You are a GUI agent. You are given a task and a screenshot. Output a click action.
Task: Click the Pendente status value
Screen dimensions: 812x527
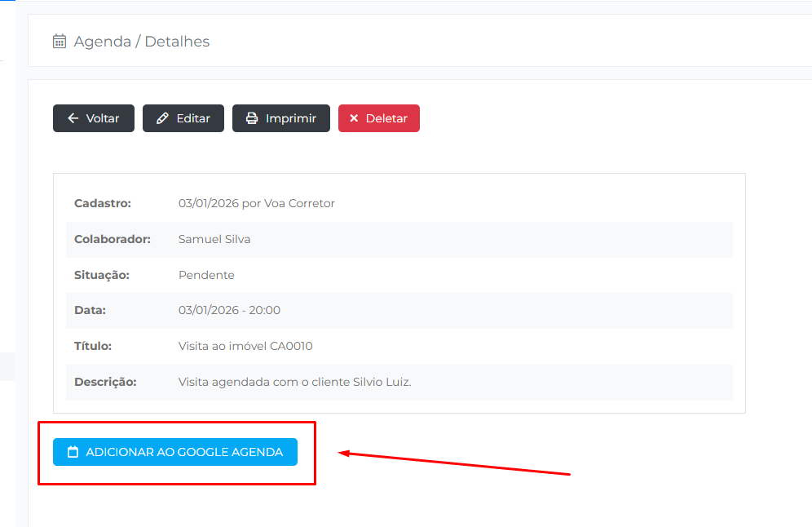click(x=206, y=275)
